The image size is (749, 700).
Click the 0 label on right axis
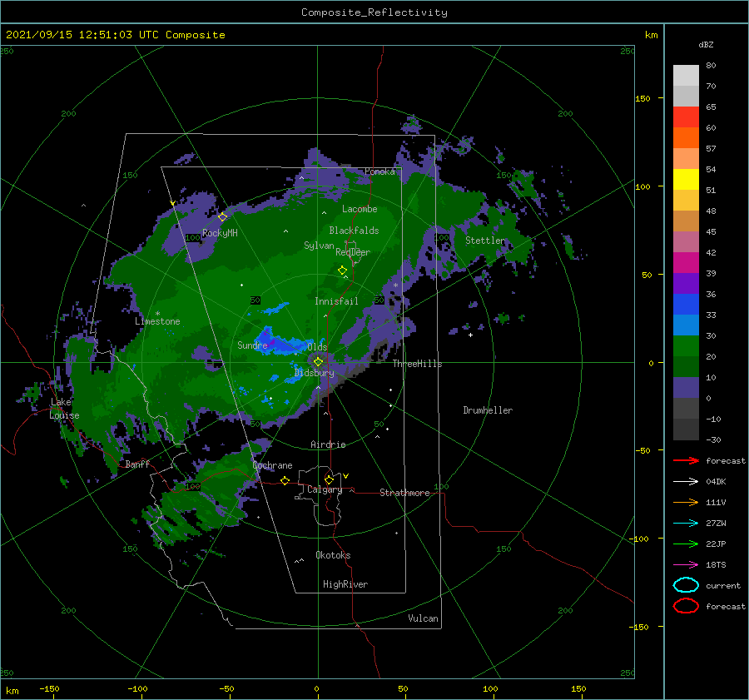click(651, 363)
